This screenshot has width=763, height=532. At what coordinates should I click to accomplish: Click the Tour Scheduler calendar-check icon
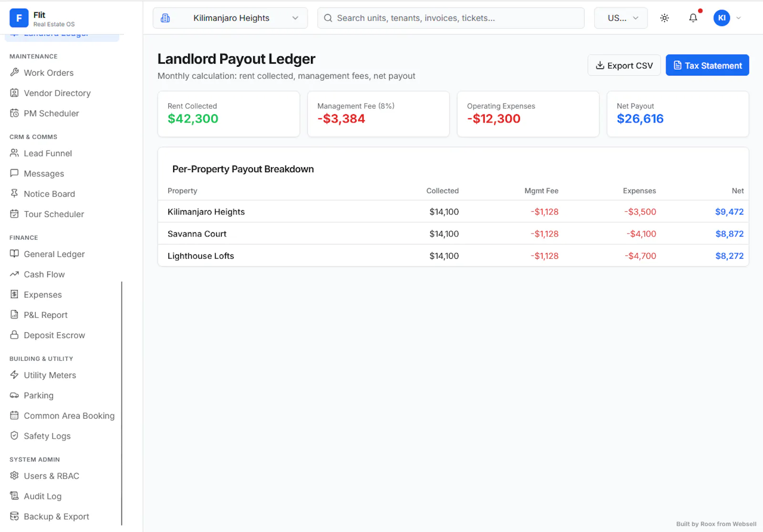tap(14, 214)
